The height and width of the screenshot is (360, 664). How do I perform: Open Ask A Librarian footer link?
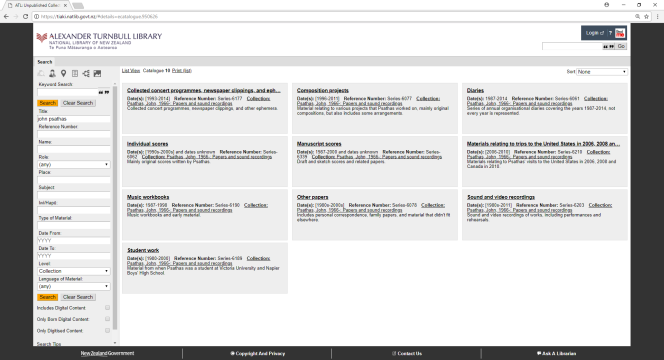(556, 353)
